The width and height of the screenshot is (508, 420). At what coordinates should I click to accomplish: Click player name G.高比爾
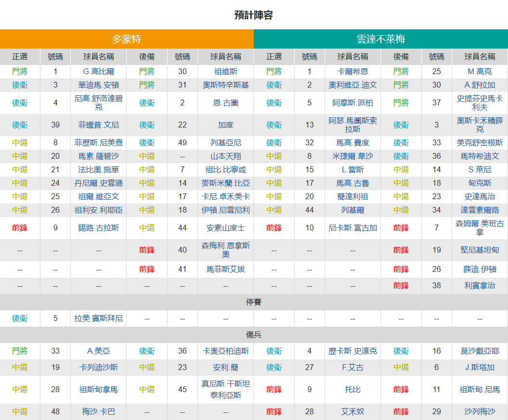click(99, 72)
